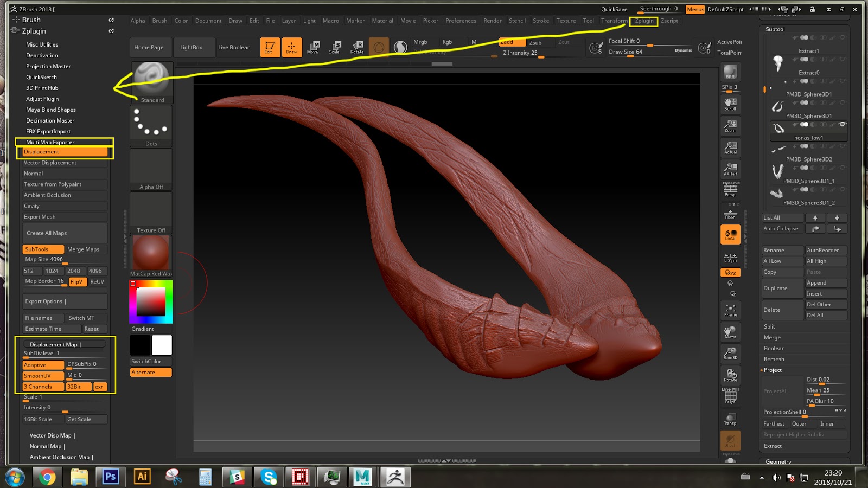
Task: Open the MatCap Red Wax material picker
Action: 151,256
